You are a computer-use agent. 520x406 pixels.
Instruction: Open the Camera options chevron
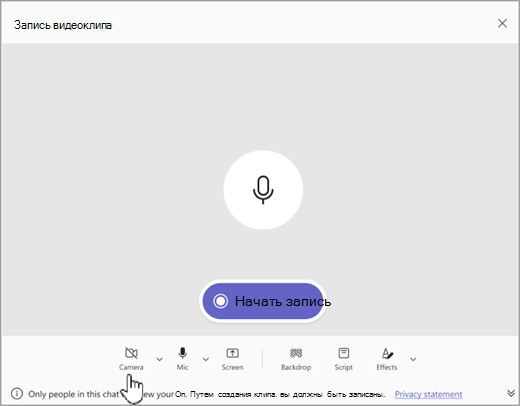pos(160,359)
